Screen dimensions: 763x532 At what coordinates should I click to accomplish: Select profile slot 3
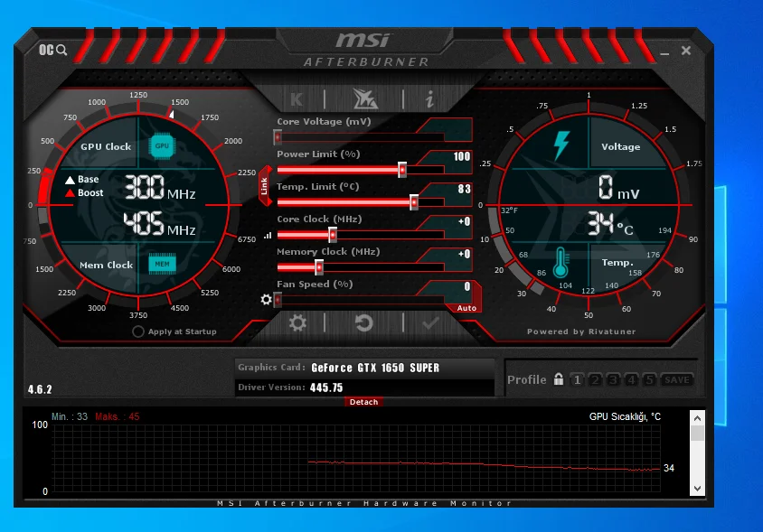[x=613, y=379]
